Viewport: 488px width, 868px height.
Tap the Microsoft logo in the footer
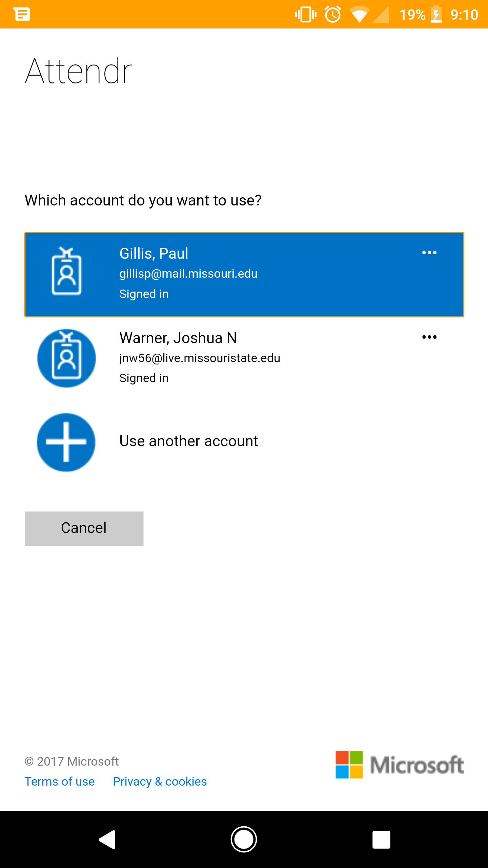tap(400, 765)
